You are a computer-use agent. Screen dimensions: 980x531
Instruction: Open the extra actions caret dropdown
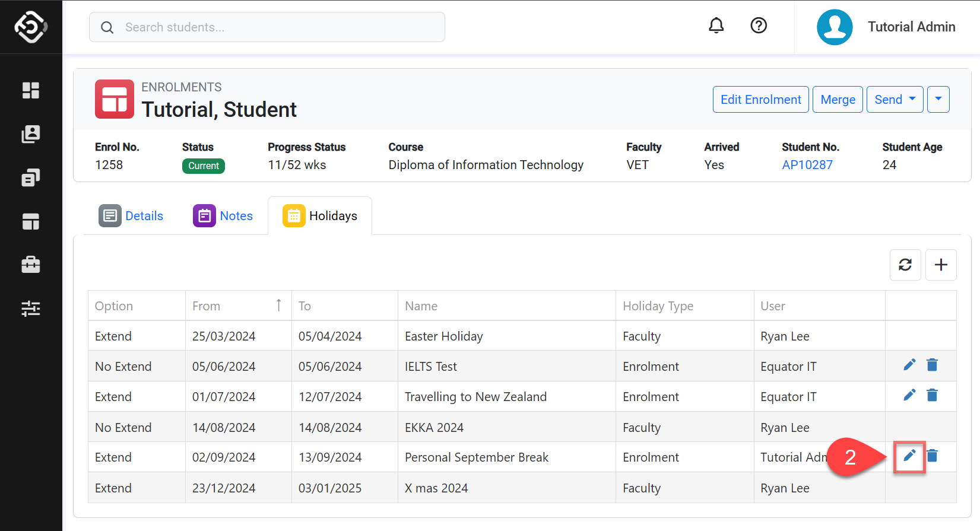(x=938, y=100)
